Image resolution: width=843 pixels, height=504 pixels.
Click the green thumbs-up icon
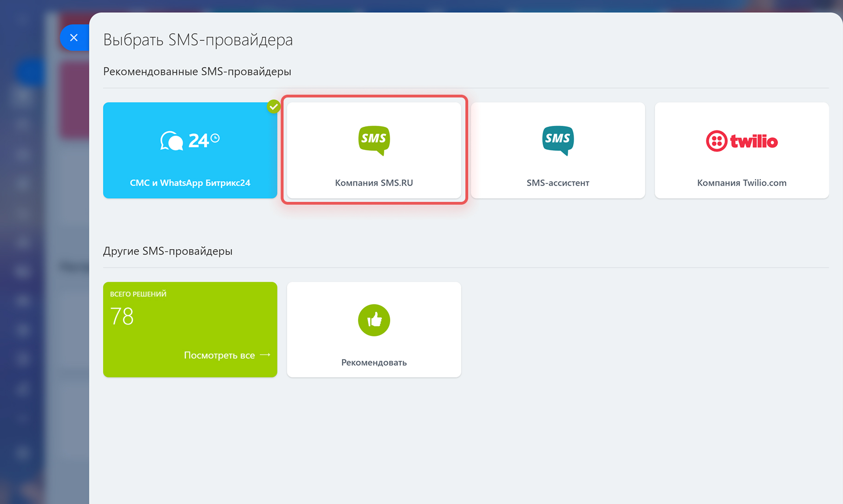coord(374,320)
